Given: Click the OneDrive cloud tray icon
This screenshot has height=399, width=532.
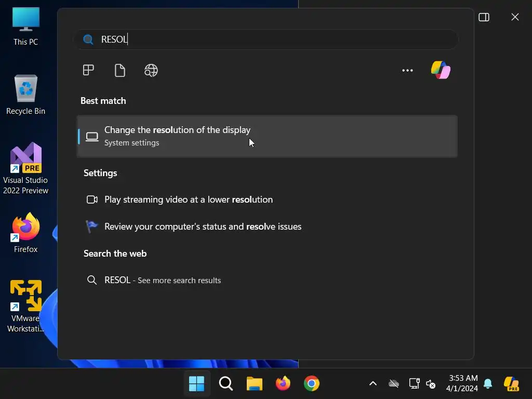Looking at the screenshot, I should pyautogui.click(x=394, y=384).
